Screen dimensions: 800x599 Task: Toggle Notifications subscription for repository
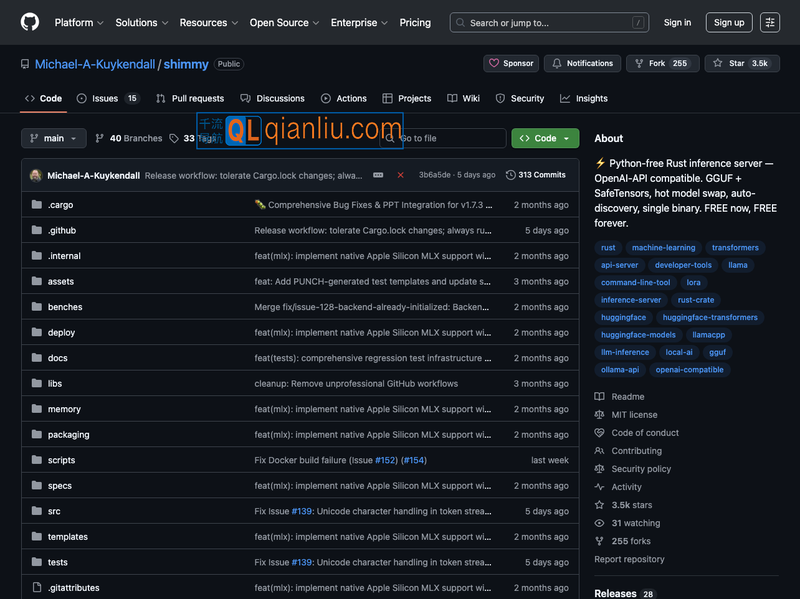coord(582,63)
